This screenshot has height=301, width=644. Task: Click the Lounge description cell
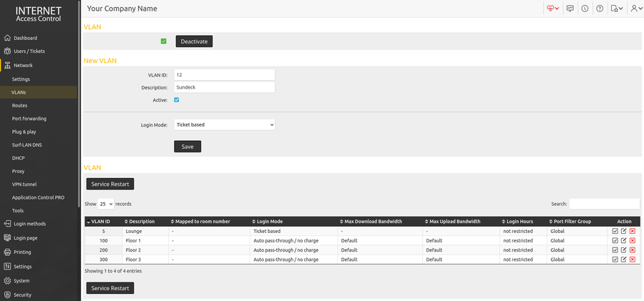point(146,231)
